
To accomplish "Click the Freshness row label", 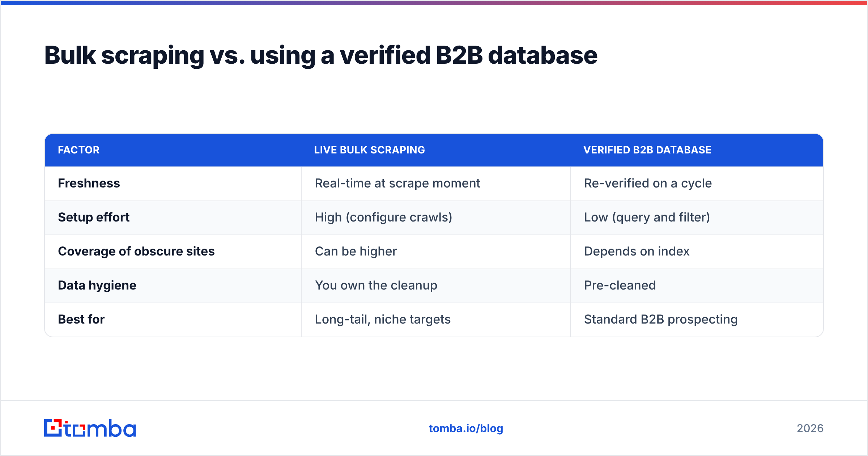I will (89, 183).
